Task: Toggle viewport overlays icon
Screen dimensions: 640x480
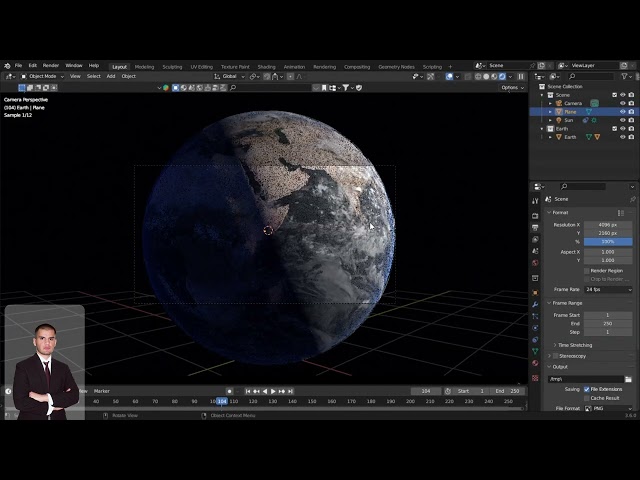Action: (449, 76)
